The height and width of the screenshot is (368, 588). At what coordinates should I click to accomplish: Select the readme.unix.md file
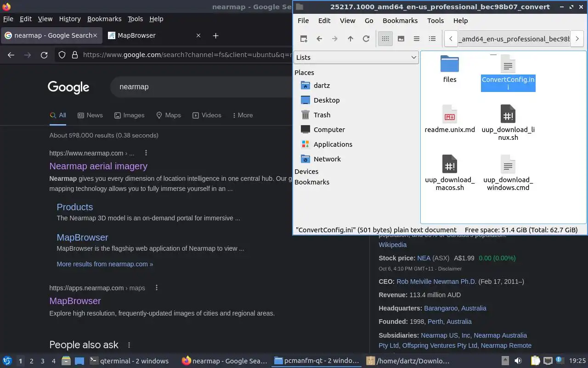coord(450,119)
